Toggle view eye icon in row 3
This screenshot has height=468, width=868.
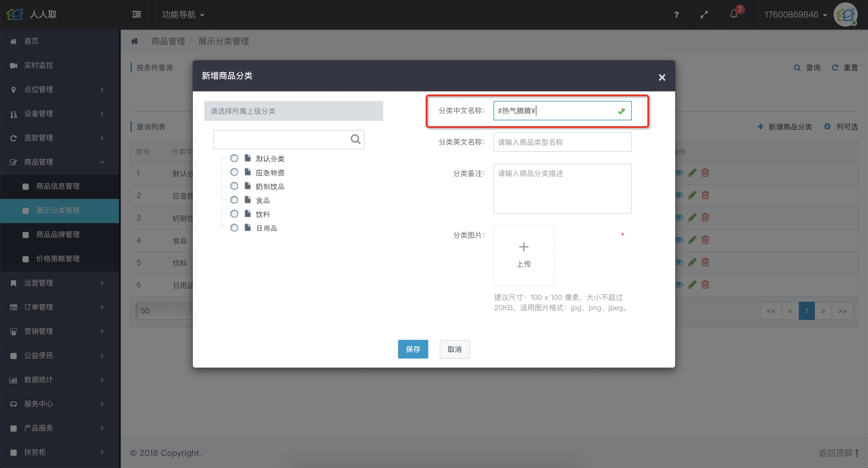(x=679, y=217)
